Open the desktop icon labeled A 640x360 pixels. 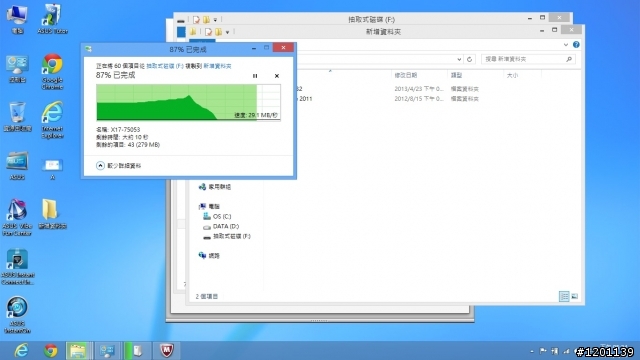[x=52, y=169]
